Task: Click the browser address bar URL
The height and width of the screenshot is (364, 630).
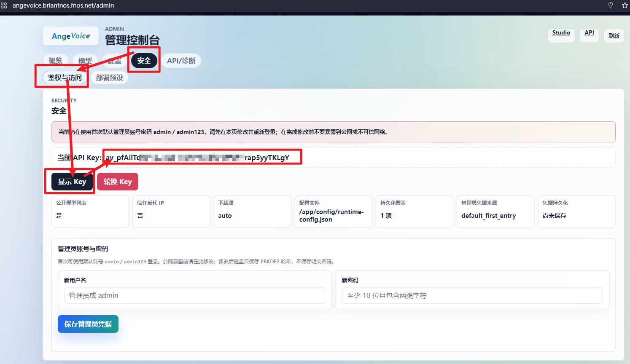Action: 63,5
